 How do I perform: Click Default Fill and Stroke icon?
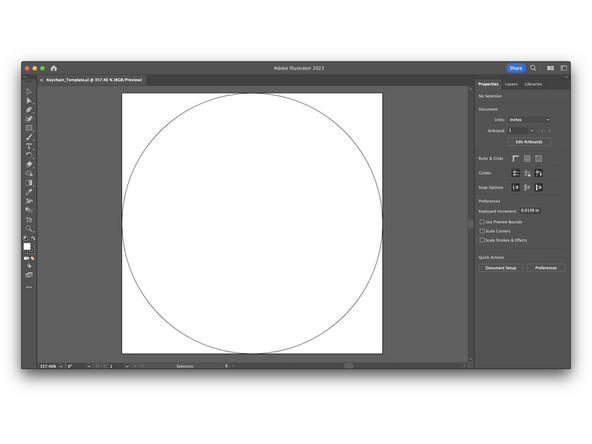pyautogui.click(x=26, y=238)
